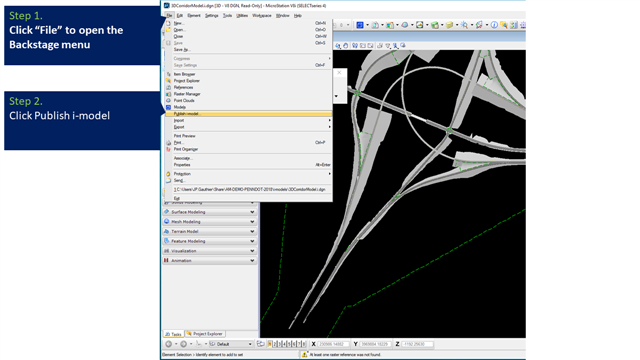
Task: Open the Raster Manager entry
Action: point(187,94)
